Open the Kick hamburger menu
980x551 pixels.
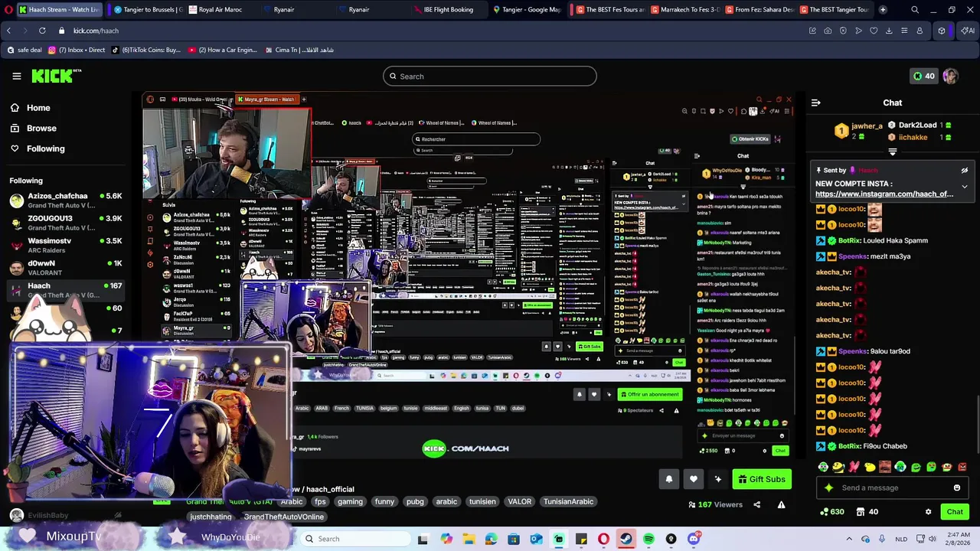click(x=16, y=76)
